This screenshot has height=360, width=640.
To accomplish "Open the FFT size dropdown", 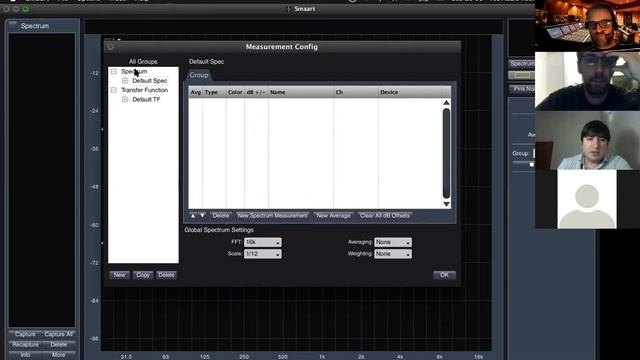I will click(262, 242).
